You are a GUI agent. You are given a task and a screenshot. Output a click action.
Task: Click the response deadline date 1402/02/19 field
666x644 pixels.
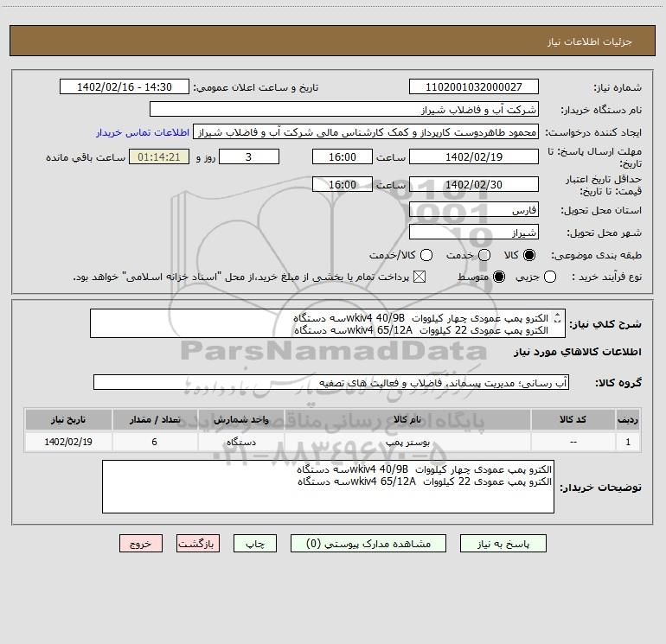pyautogui.click(x=474, y=156)
